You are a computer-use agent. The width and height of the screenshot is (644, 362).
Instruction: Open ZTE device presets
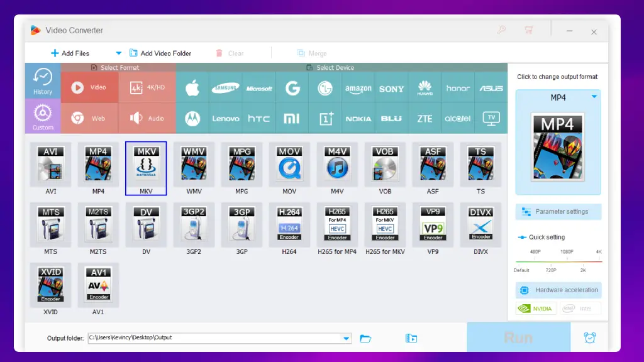pyautogui.click(x=425, y=119)
